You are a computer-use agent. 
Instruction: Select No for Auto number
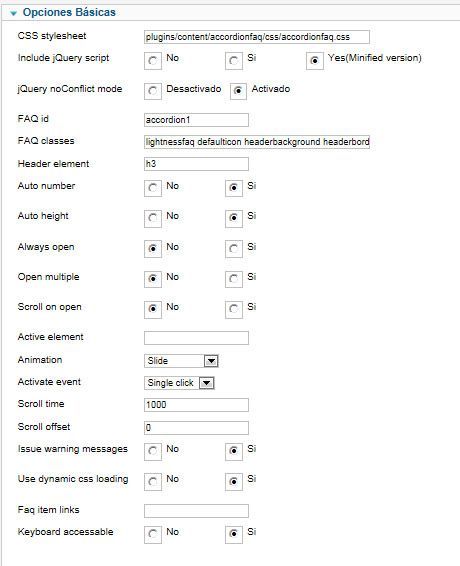(x=153, y=188)
